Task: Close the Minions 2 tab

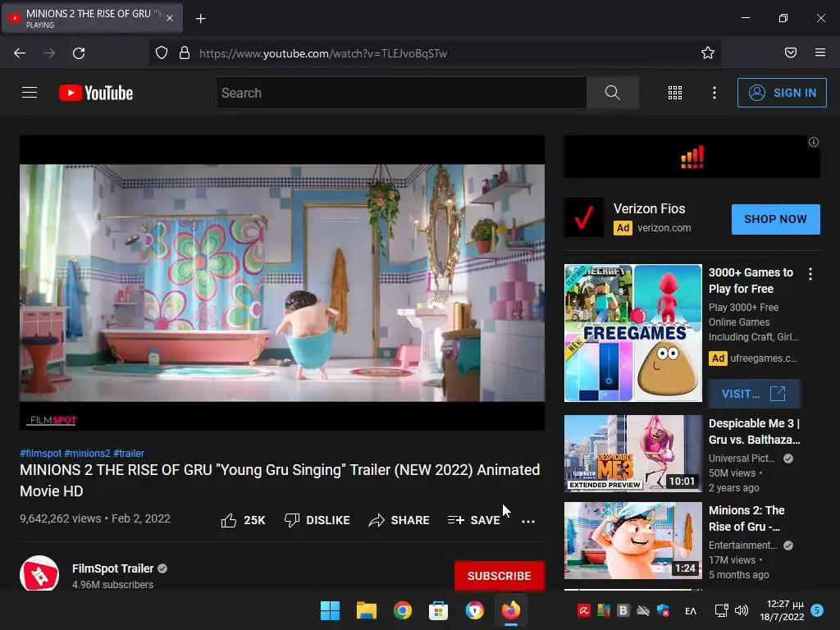Action: [x=170, y=18]
